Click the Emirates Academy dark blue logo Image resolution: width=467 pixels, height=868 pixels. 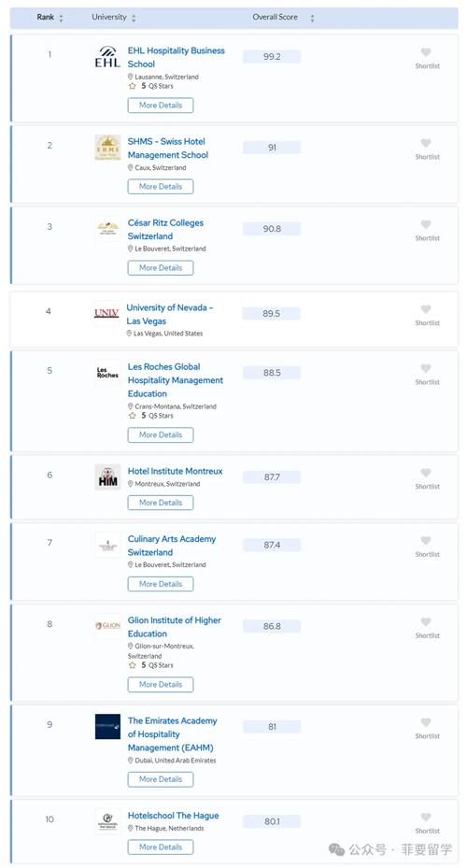click(x=107, y=726)
